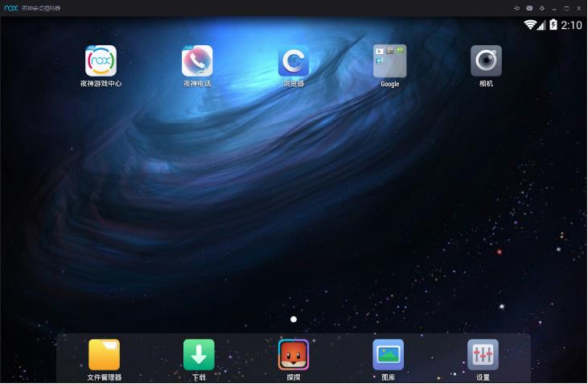Open the Google apps folder

tap(389, 61)
